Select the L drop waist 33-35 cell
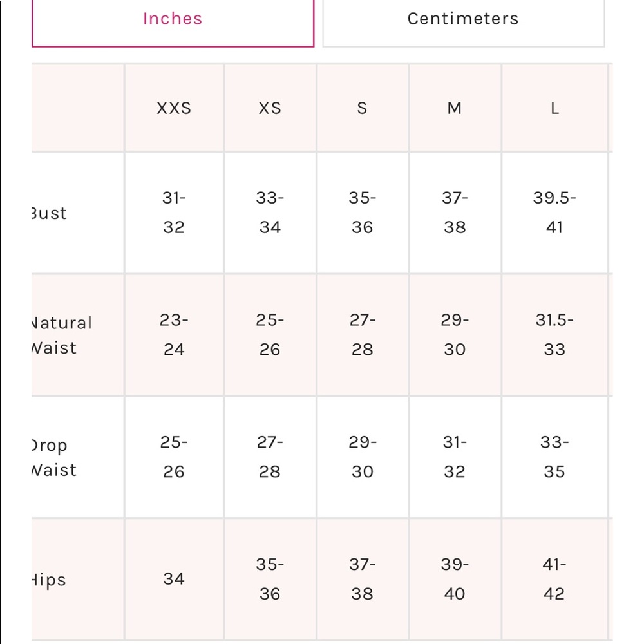 click(x=555, y=457)
